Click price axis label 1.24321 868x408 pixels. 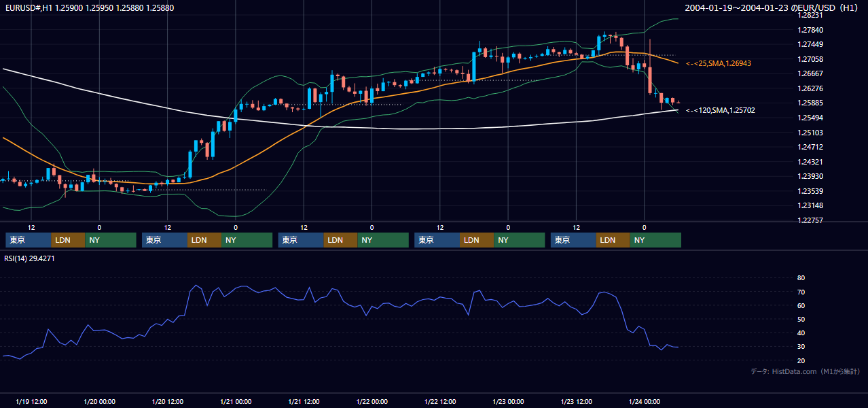click(x=810, y=162)
